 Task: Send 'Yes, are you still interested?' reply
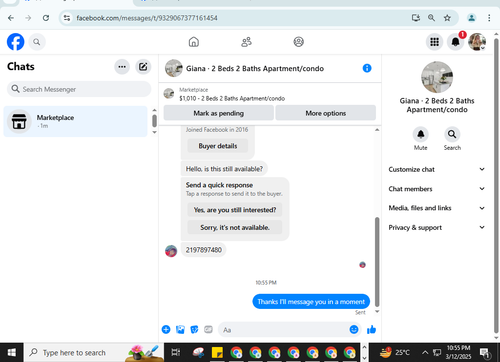click(x=235, y=210)
